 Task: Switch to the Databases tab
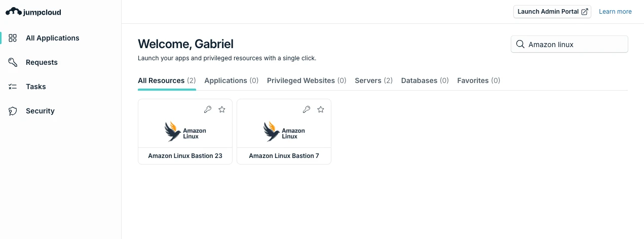425,81
